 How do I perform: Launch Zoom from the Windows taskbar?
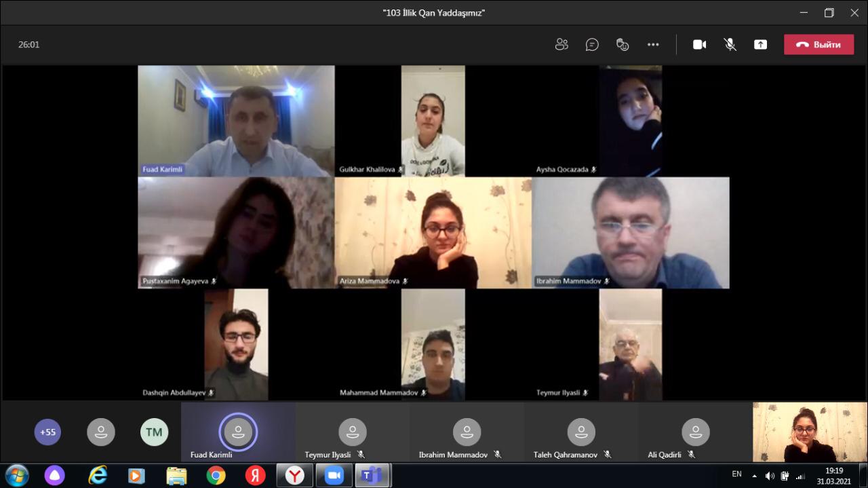click(x=334, y=476)
